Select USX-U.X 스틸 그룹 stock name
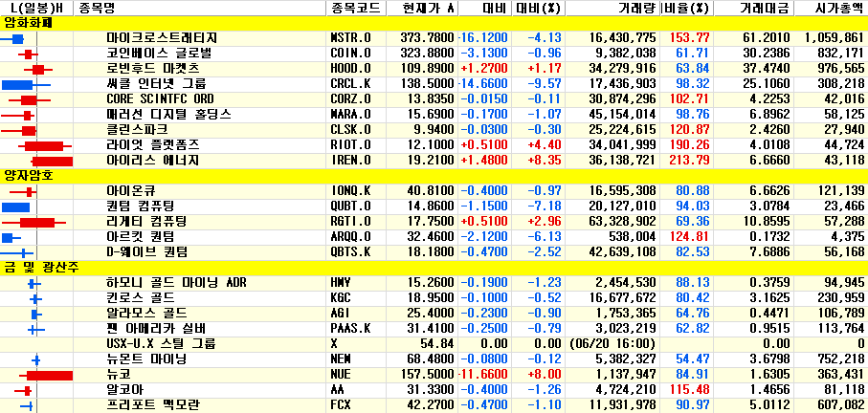The image size is (868, 413). (x=161, y=344)
